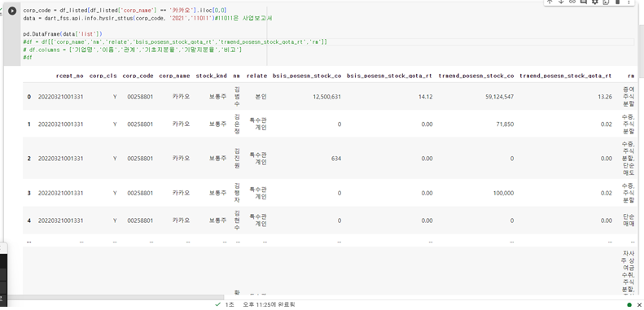Click the green connection status dot
Screen dimensions: 644x310
click(629, 304)
